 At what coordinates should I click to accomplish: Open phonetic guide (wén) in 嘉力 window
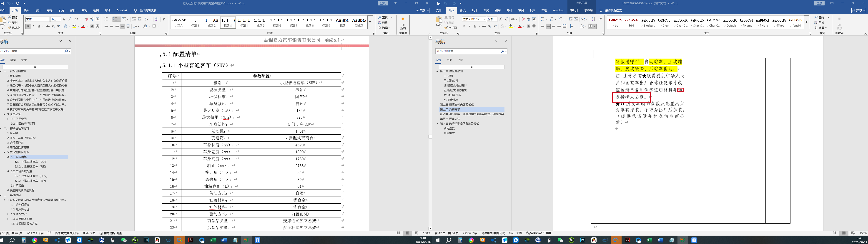[92, 19]
